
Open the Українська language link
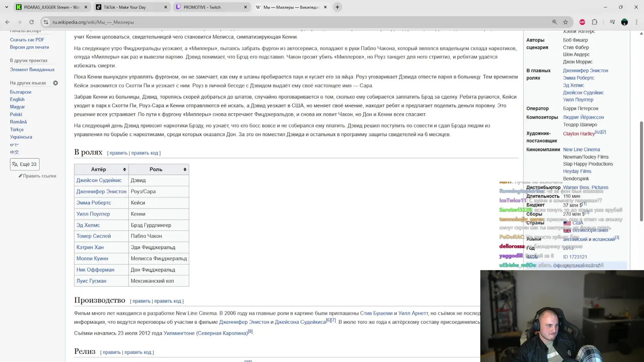tap(21, 137)
